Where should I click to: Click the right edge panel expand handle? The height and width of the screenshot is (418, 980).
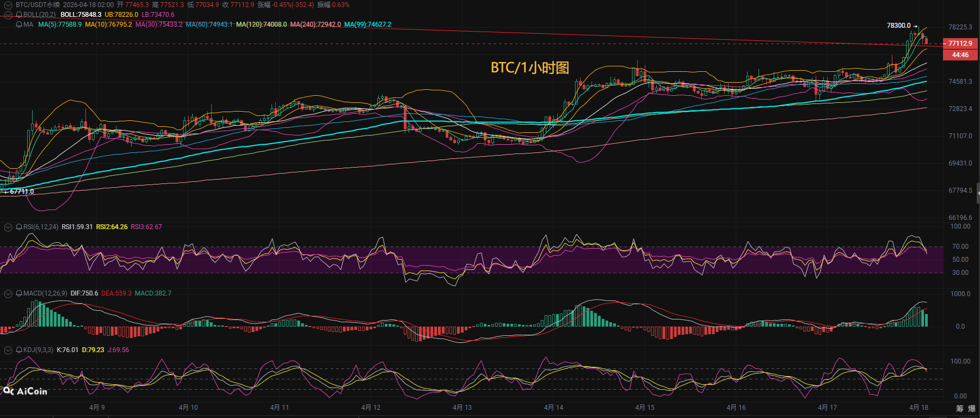tap(978, 193)
